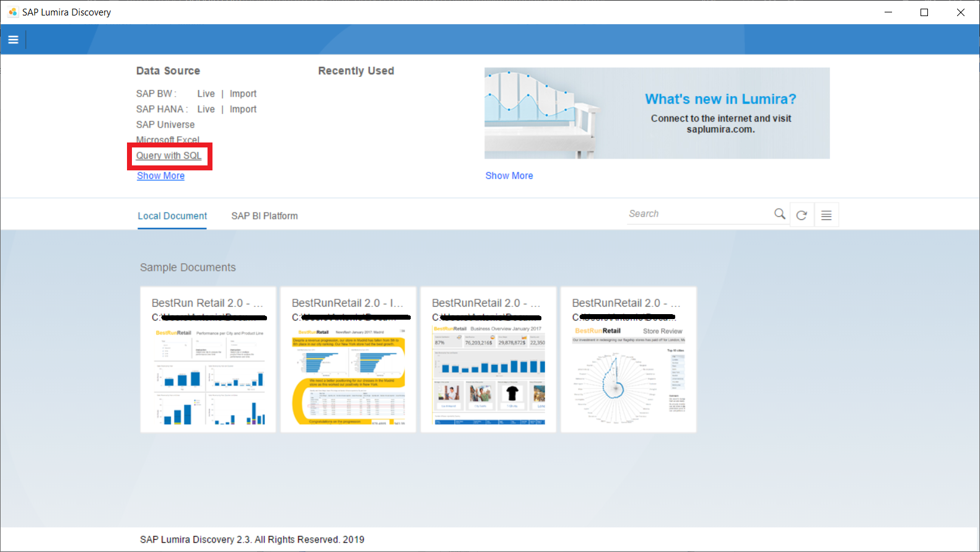
Task: Click the Sample Documents heading
Action: tap(188, 268)
